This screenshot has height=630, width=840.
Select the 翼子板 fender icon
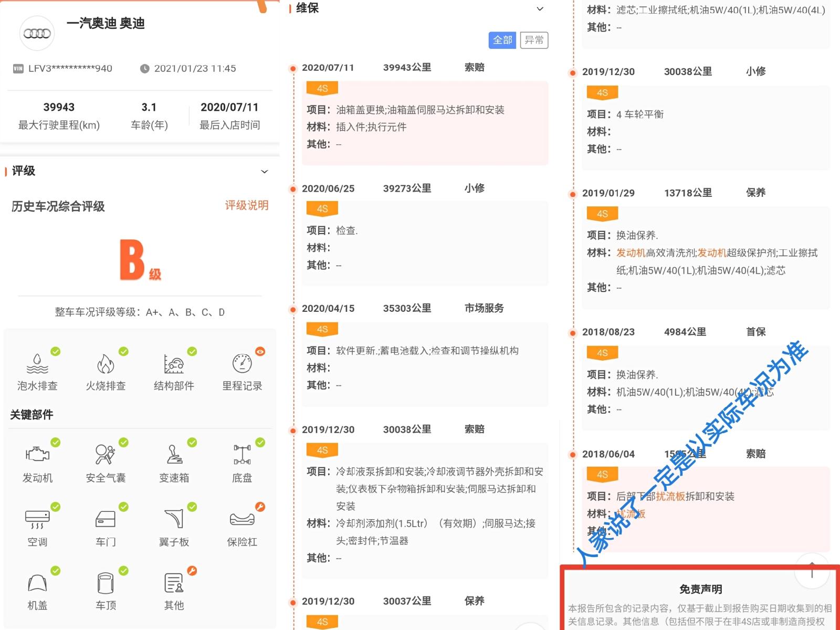(x=174, y=519)
